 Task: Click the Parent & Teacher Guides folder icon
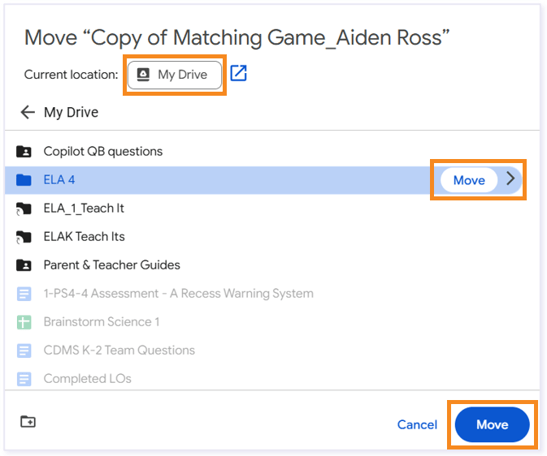click(x=24, y=265)
